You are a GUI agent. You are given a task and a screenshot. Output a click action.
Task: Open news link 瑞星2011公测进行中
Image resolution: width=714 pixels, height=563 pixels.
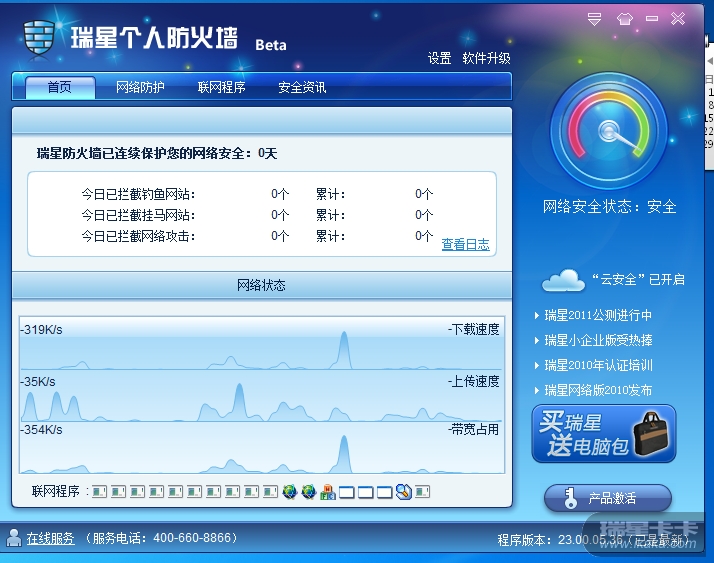coord(598,315)
